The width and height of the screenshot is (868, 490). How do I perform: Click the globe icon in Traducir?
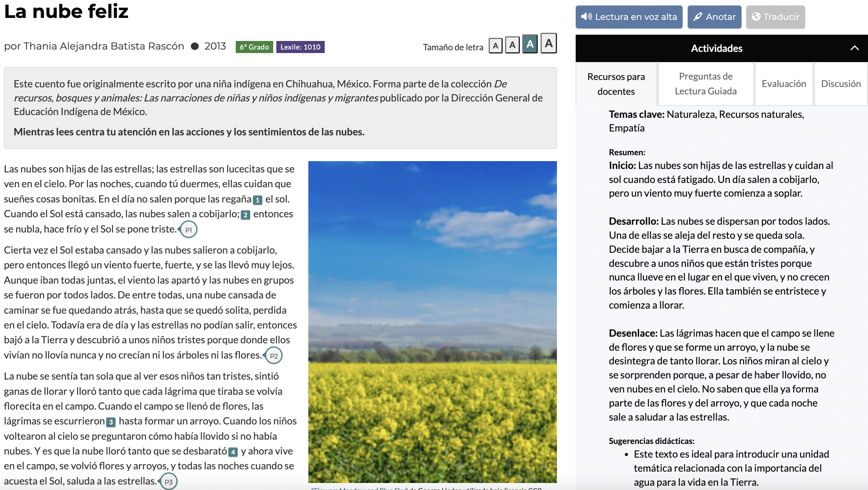click(756, 17)
